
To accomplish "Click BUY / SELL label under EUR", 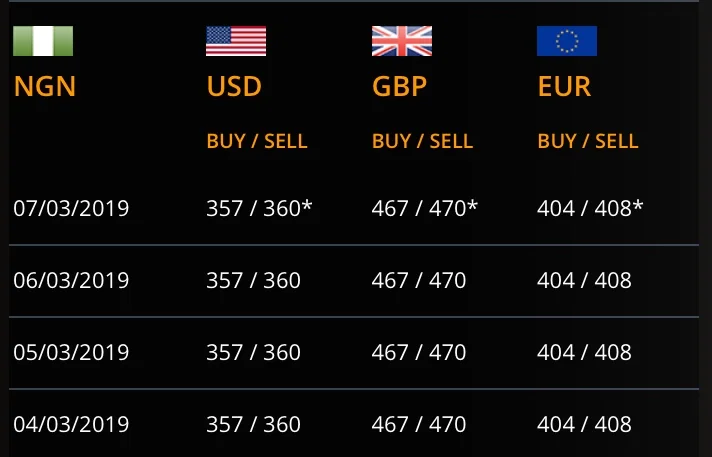I will tap(588, 141).
